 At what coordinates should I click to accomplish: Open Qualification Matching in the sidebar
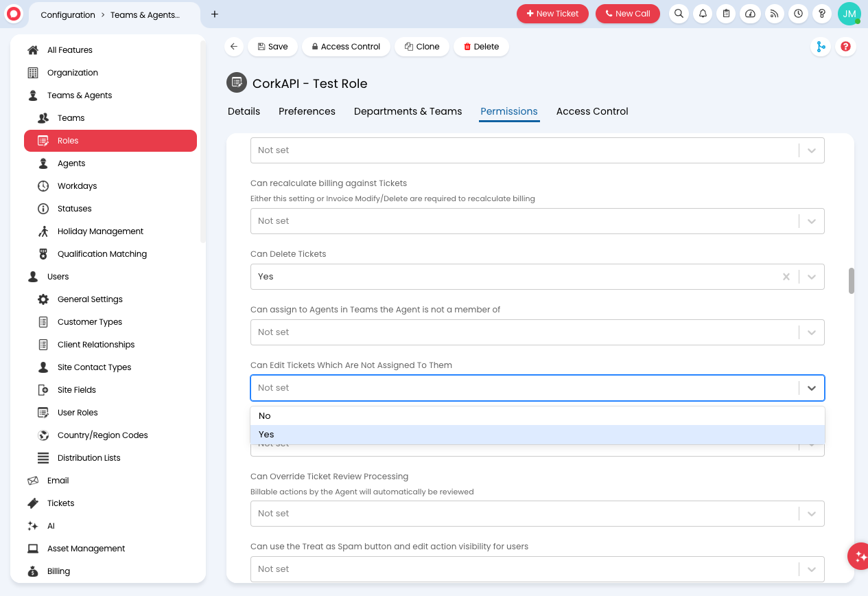point(102,254)
